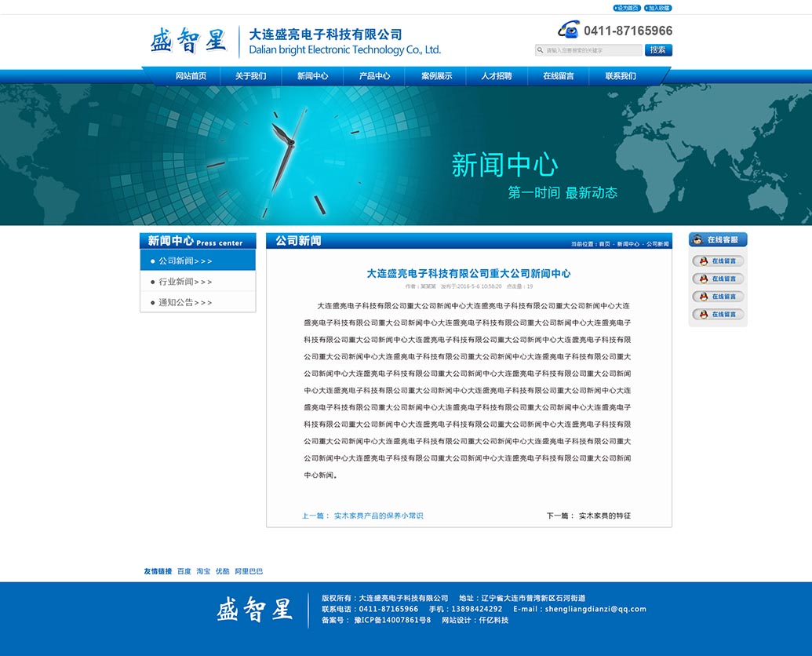Viewport: 812px width, 656px height.
Task: Click the customer service avatar icon
Action: (x=697, y=240)
